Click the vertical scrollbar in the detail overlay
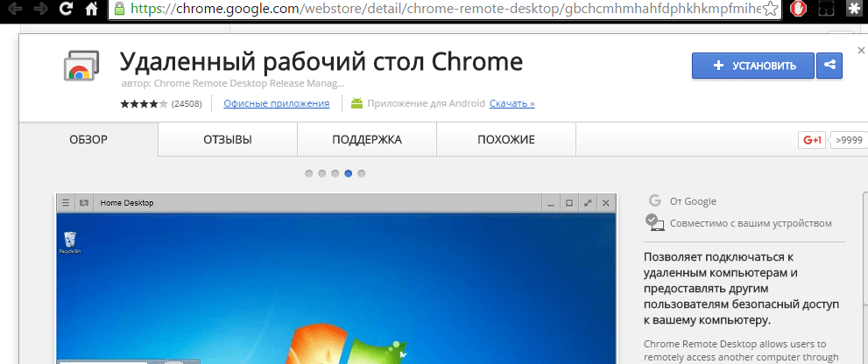The width and height of the screenshot is (868, 364). (x=865, y=248)
